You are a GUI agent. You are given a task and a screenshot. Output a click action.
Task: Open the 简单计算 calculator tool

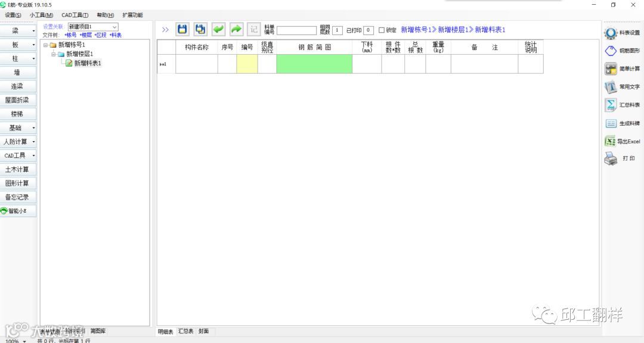point(622,68)
